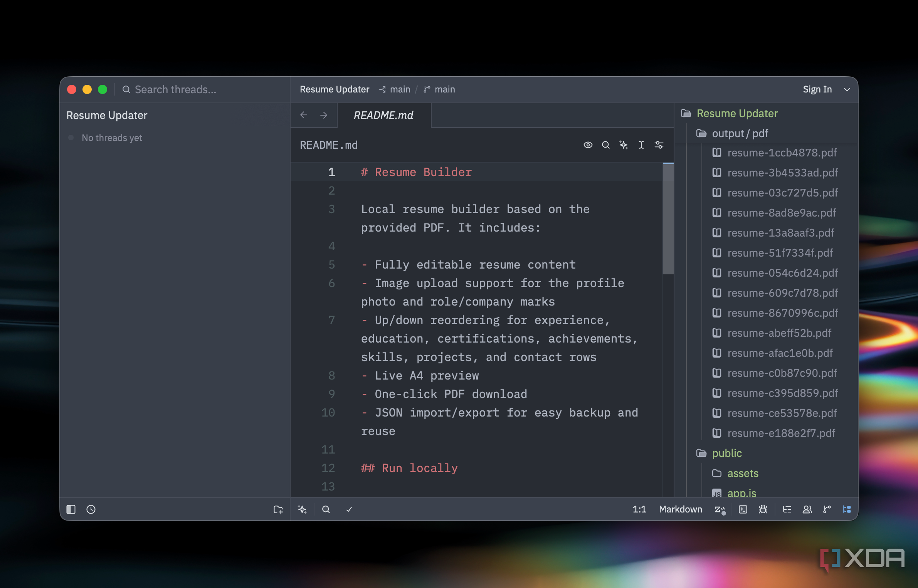Toggle the collaboration panel people icon
This screenshot has width=918, height=588.
[x=807, y=509]
